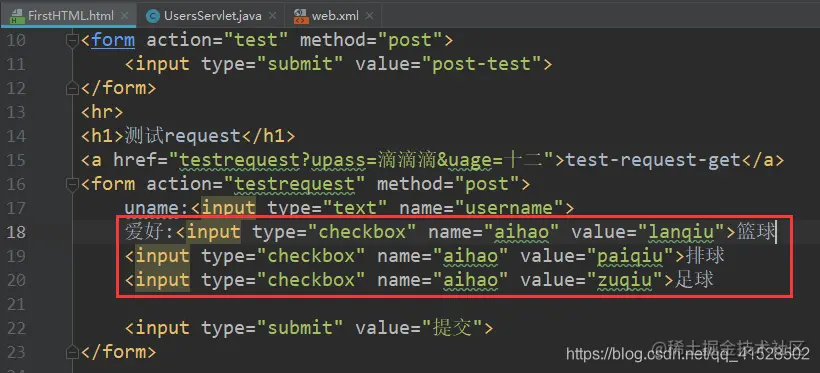Click the 足球 text on line 20
This screenshot has height=373, width=820.
click(694, 280)
